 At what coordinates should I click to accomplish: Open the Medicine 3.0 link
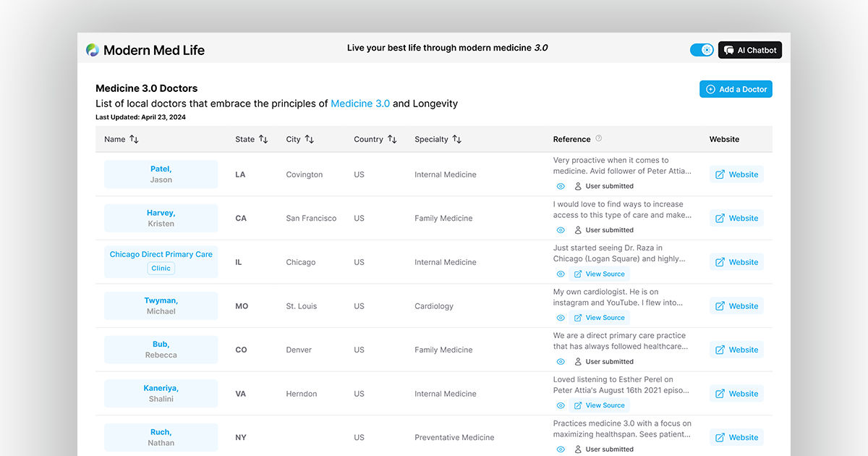[360, 104]
